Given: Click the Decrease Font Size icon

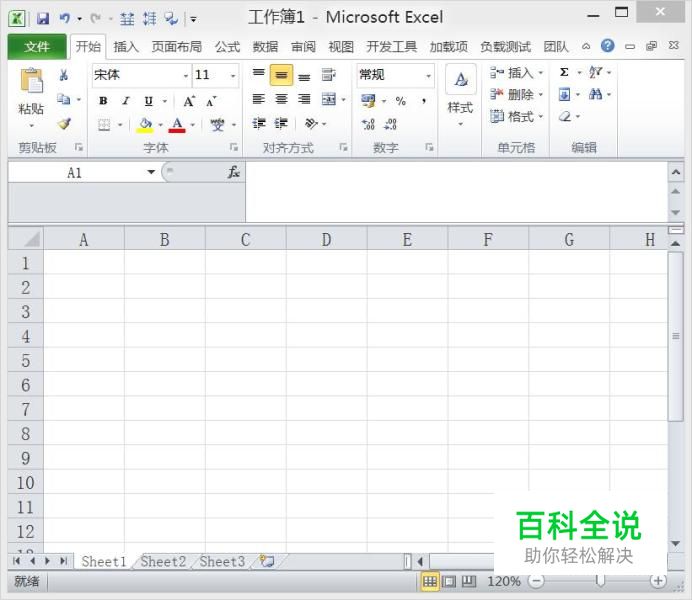Looking at the screenshot, I should [211, 101].
